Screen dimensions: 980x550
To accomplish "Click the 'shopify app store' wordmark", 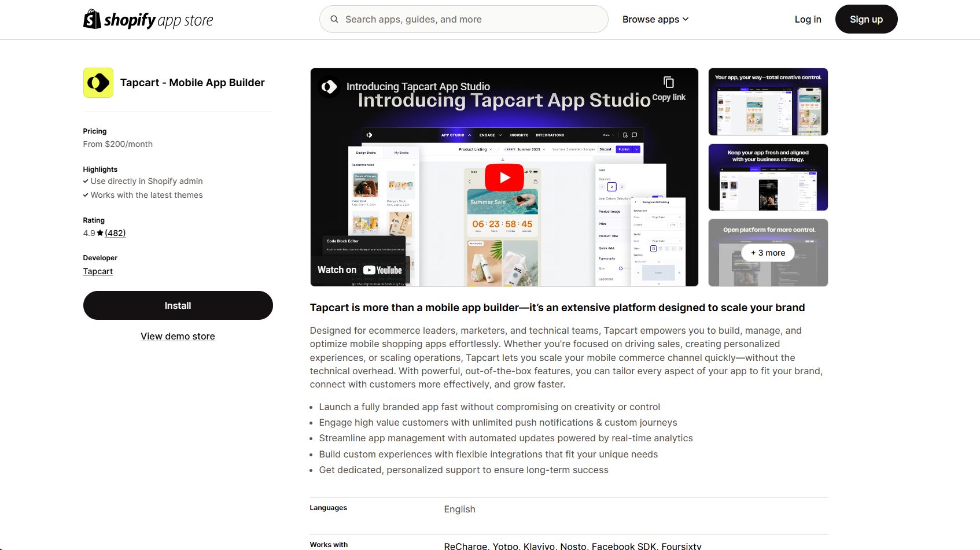I will tap(159, 20).
